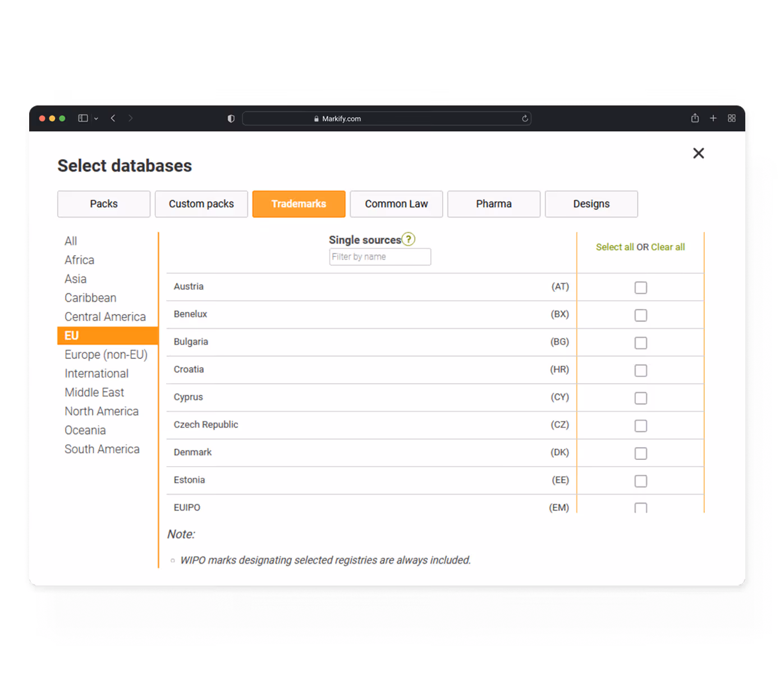Click Clear all link
The height and width of the screenshot is (691, 784).
click(x=668, y=247)
